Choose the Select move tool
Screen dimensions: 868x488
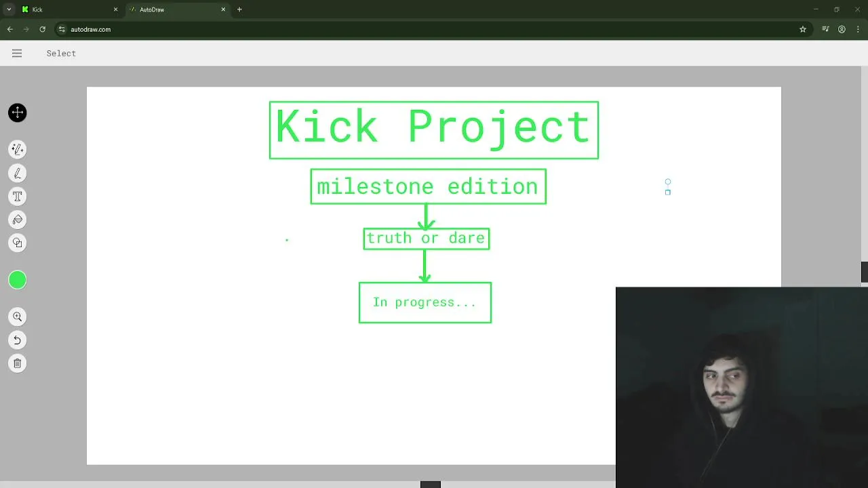18,113
